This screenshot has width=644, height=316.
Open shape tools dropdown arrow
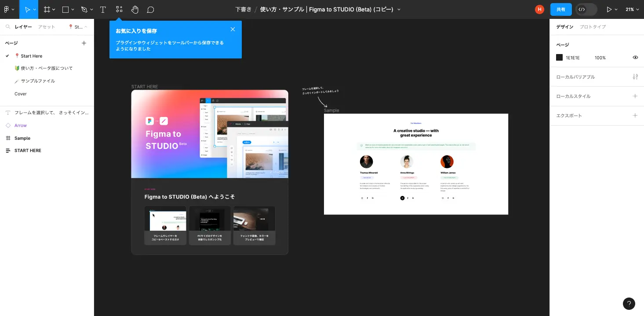tap(73, 10)
